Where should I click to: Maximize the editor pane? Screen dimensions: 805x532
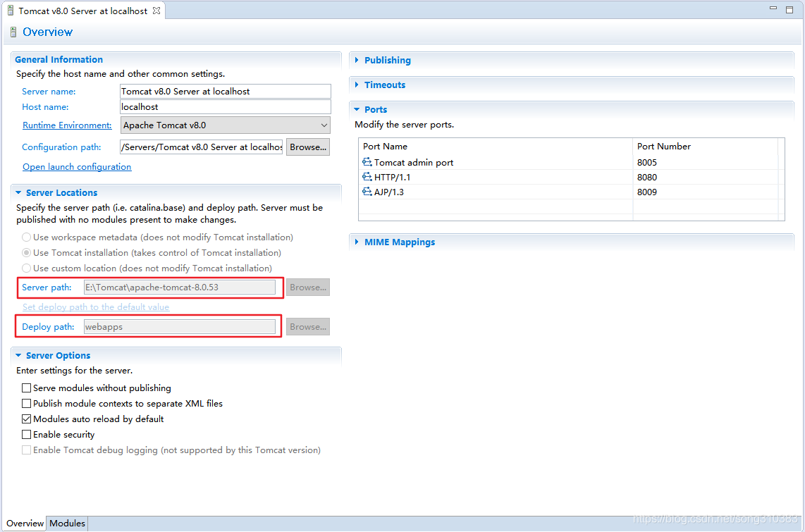click(x=789, y=10)
